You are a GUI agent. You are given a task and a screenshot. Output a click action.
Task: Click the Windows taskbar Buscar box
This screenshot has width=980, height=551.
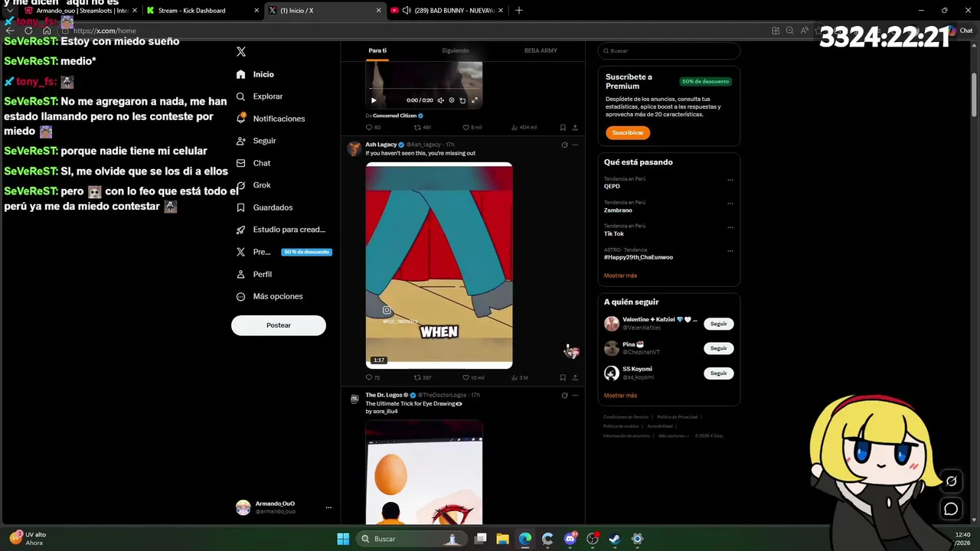click(411, 539)
